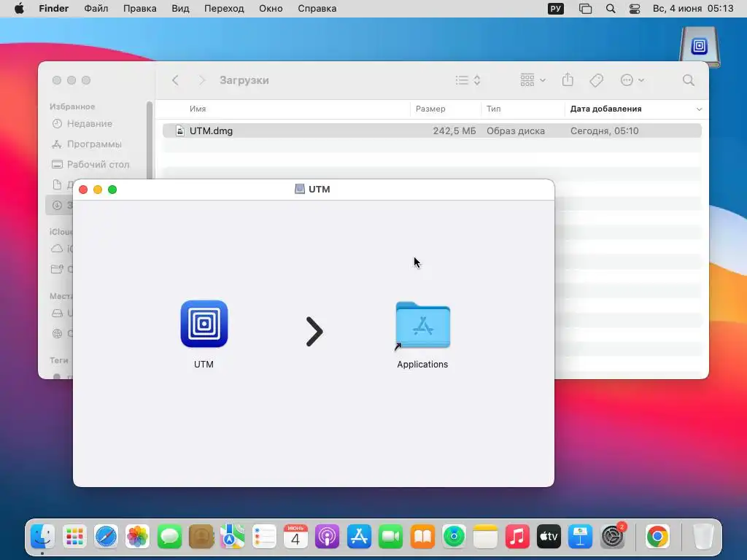The width and height of the screenshot is (747, 560).
Task: Select Рабочий стол in the Finder sidebar
Action: pyautogui.click(x=98, y=164)
